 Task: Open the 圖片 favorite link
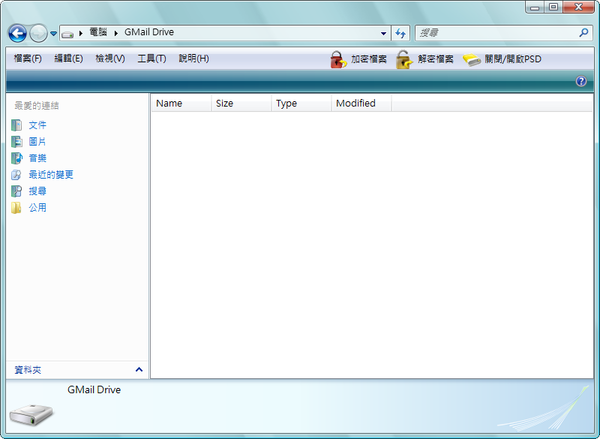pos(38,142)
